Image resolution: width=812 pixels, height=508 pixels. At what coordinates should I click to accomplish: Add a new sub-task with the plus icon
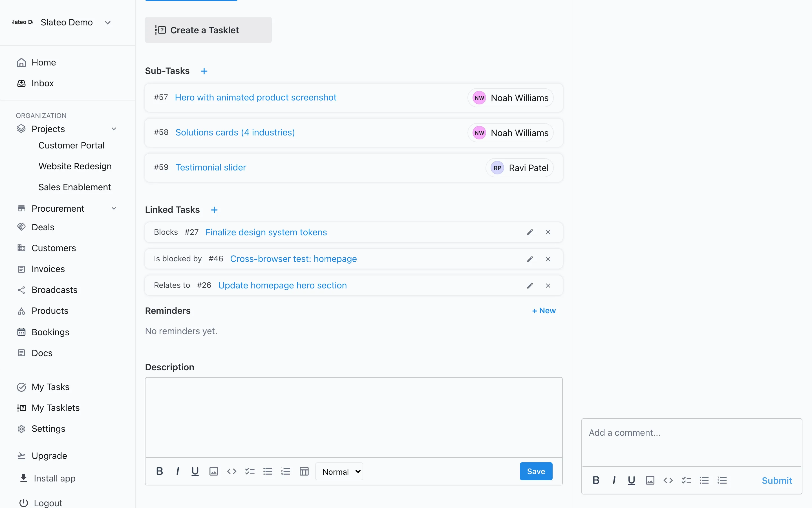pyautogui.click(x=204, y=71)
